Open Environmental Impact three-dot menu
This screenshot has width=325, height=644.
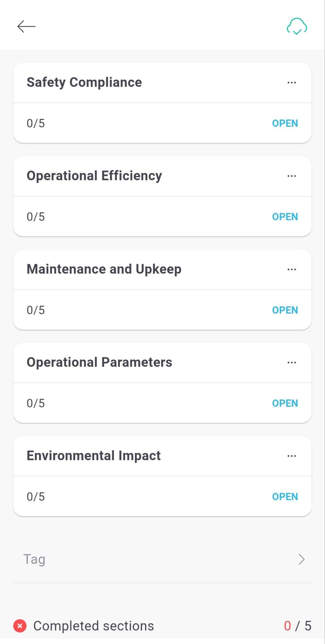tap(292, 456)
